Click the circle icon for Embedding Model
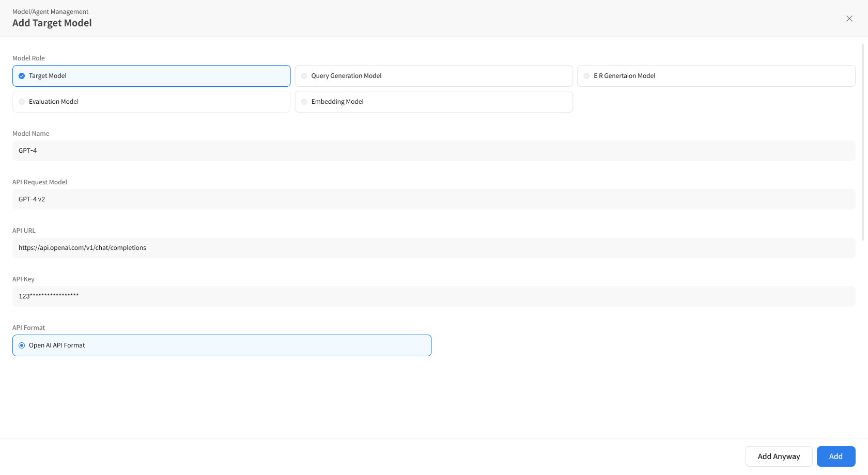Viewport: 868px width, 475px height. pyautogui.click(x=304, y=102)
